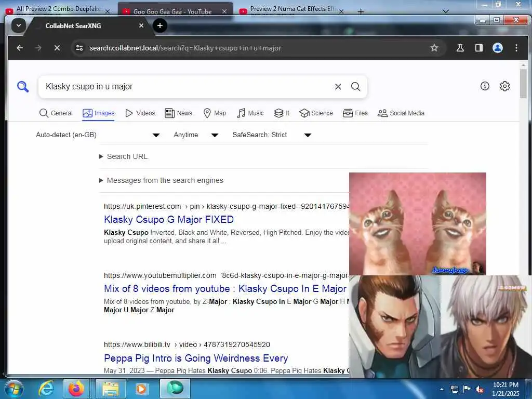Switch to Social Media category
The width and height of the screenshot is (532, 399).
[x=401, y=113]
